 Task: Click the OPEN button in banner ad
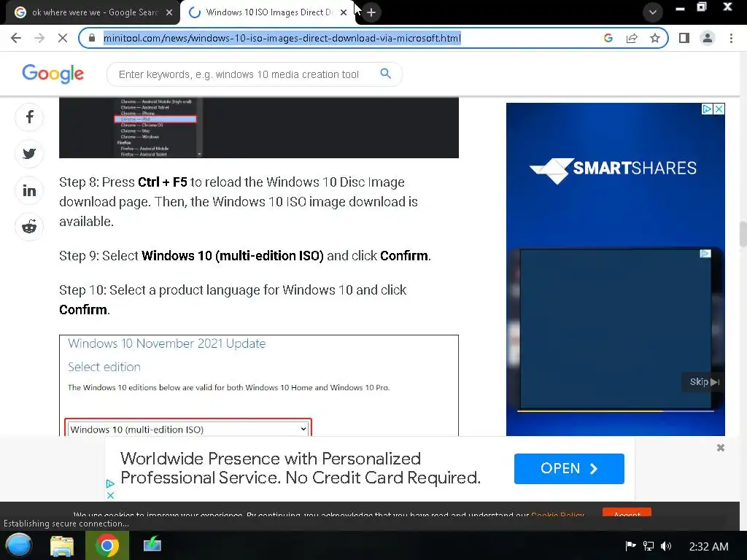(569, 469)
